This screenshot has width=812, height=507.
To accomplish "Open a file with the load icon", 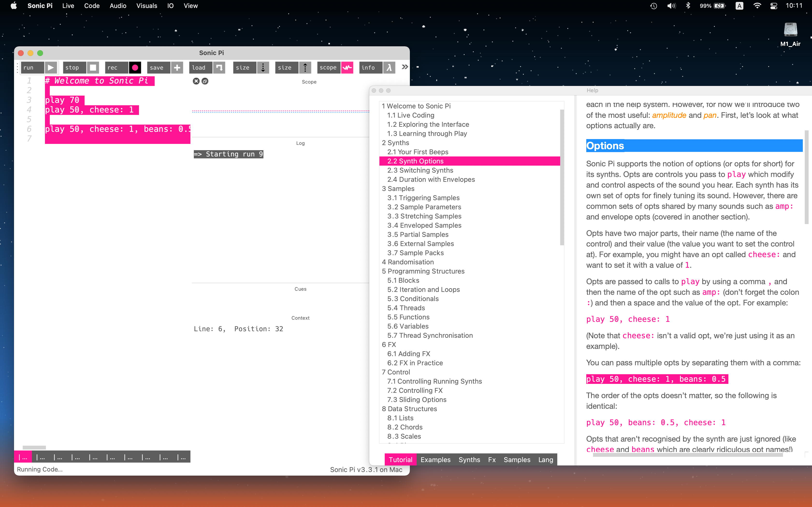I will pyautogui.click(x=219, y=67).
